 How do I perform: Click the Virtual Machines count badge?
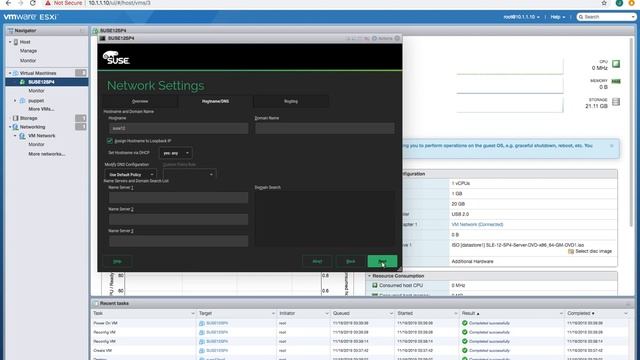tap(81, 73)
